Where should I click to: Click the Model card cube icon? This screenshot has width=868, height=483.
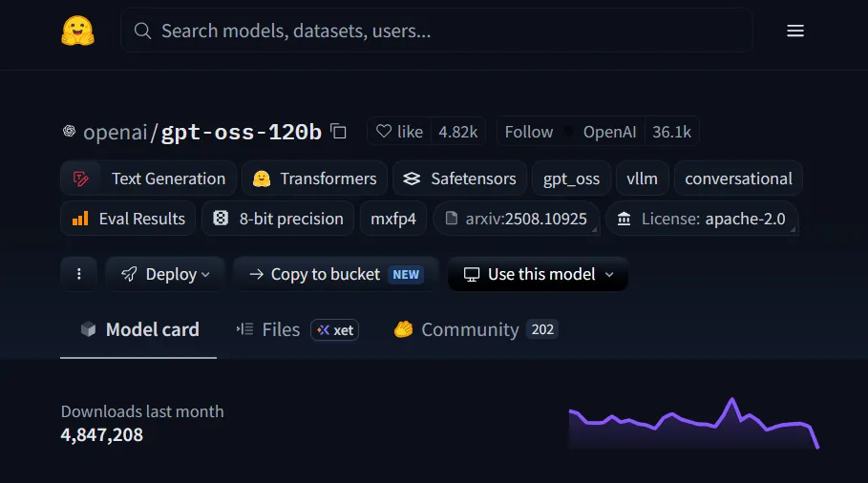(88, 329)
